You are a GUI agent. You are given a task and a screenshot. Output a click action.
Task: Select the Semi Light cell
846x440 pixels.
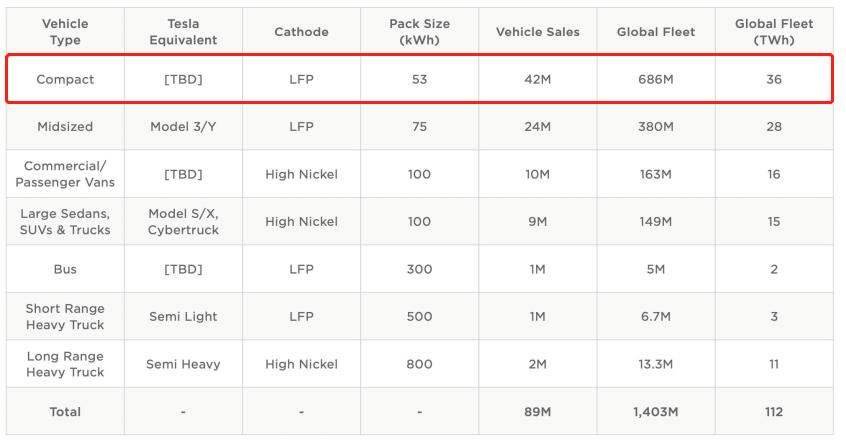pyautogui.click(x=183, y=317)
